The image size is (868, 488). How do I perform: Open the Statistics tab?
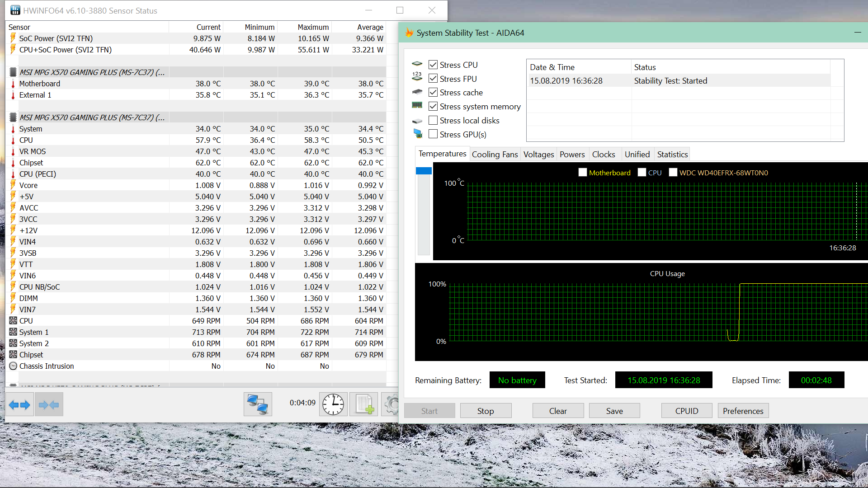(672, 154)
